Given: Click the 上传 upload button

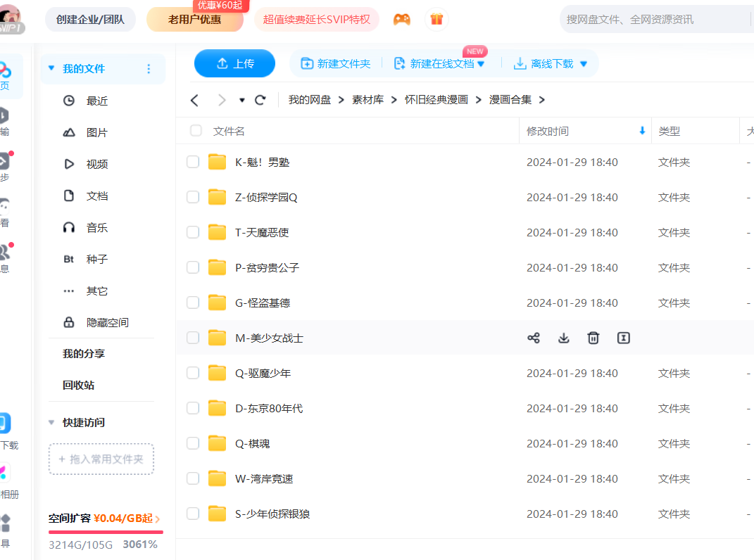Looking at the screenshot, I should tap(234, 63).
